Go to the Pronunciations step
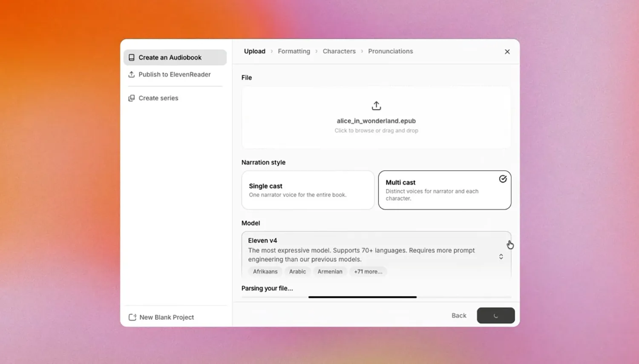The height and width of the screenshot is (364, 639). pyautogui.click(x=391, y=51)
